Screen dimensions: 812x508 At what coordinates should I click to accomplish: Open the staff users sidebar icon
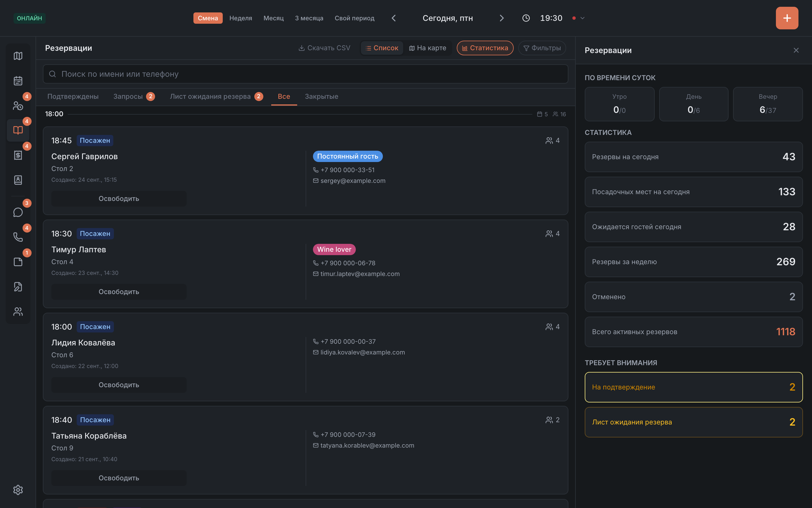pos(18,312)
